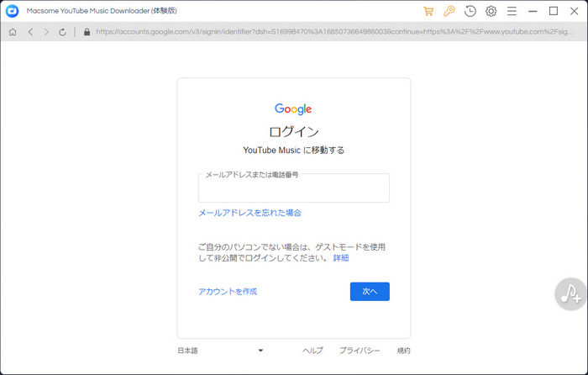
Task: Minimize the Macsome window
Action: click(533, 11)
